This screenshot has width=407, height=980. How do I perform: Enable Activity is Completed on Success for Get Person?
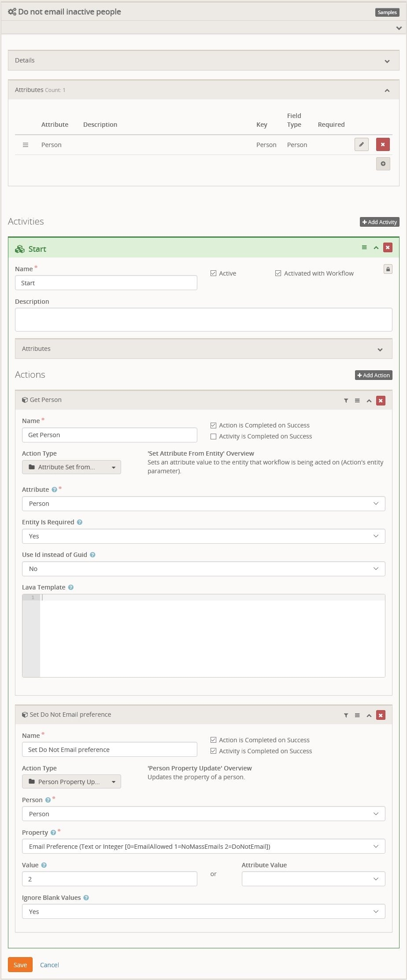pos(214,436)
